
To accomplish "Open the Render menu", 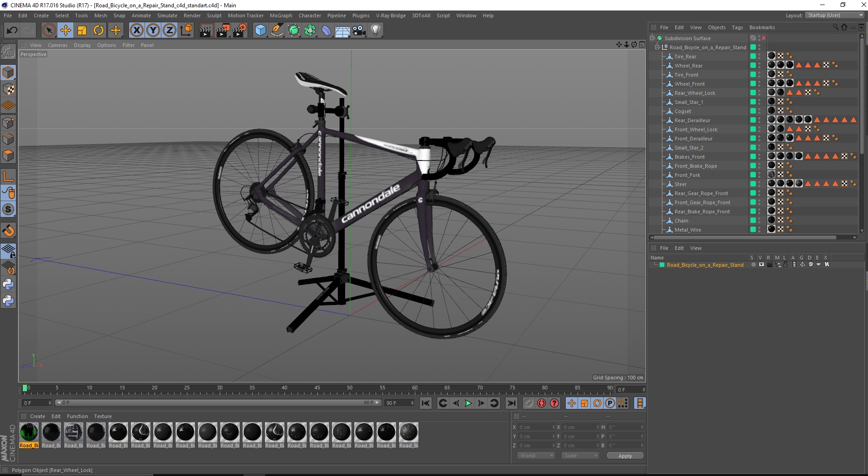I will click(x=192, y=16).
